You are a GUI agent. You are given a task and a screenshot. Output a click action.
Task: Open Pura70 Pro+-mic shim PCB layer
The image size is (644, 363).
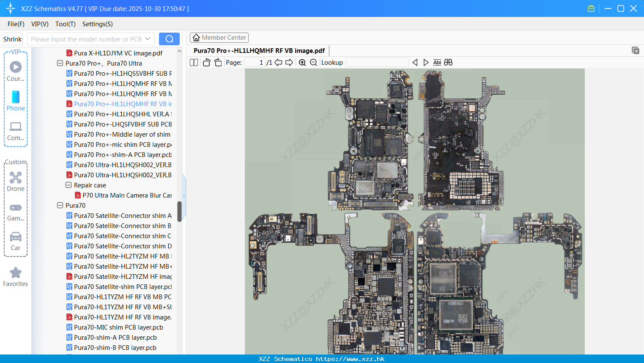click(119, 145)
